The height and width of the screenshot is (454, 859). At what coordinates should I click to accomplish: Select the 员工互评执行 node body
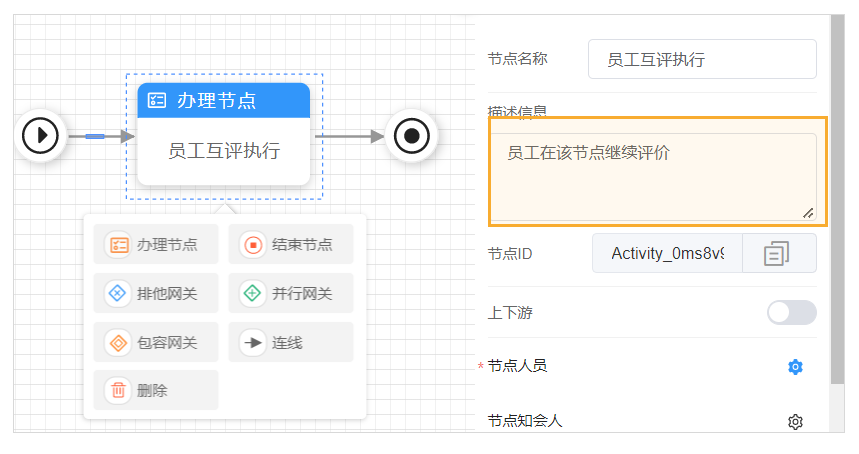pyautogui.click(x=223, y=151)
